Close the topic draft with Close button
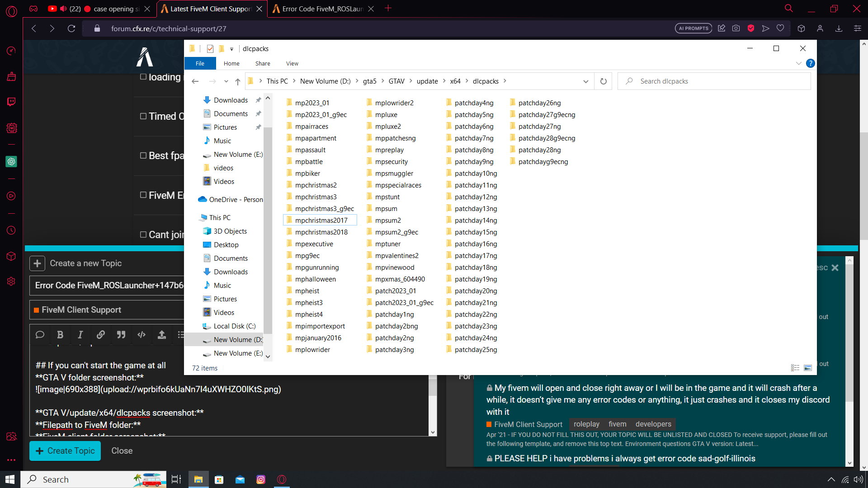This screenshot has height=488, width=868. (x=122, y=450)
